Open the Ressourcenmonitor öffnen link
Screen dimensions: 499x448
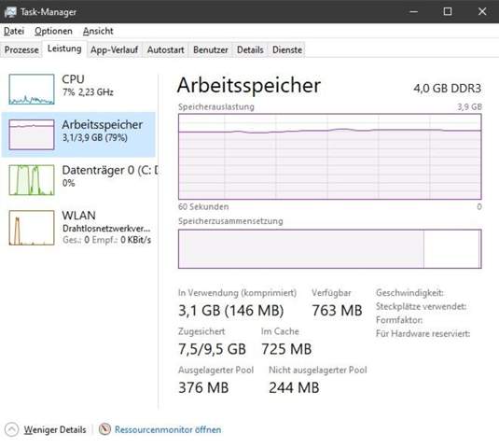click(x=168, y=429)
